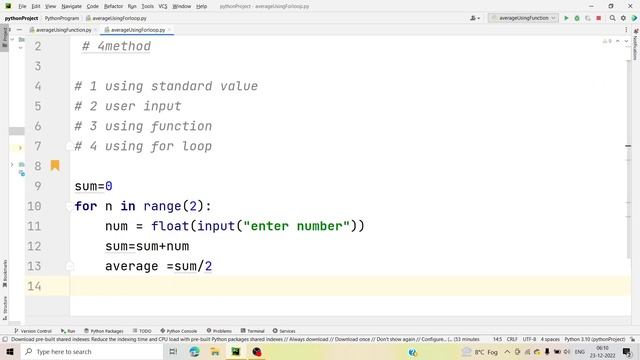Open Version Control tool window
Screen dimensions: 640x360
(33, 331)
